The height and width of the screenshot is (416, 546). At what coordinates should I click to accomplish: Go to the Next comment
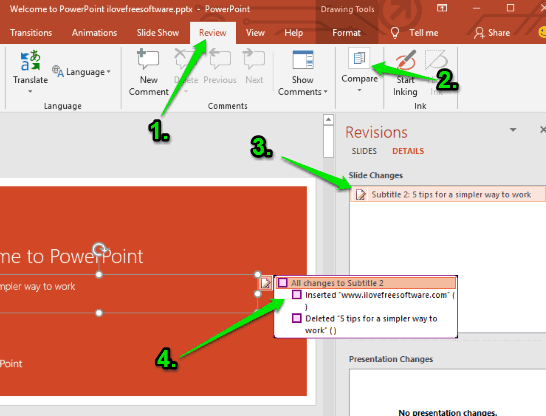254,58
